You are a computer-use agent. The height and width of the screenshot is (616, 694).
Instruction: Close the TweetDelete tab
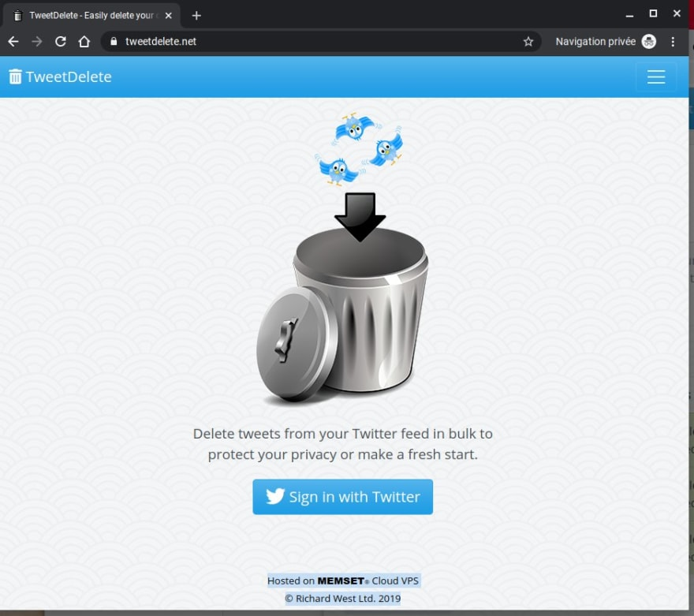(168, 16)
